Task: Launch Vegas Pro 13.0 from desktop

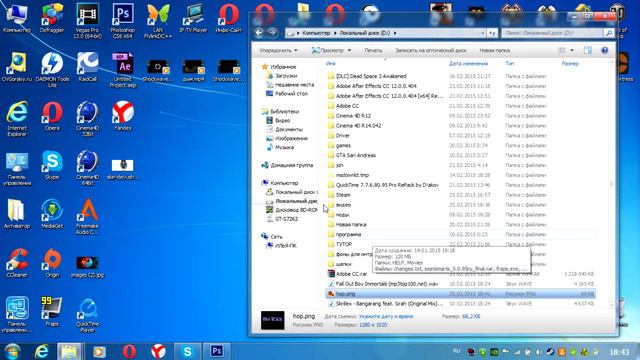Action: coord(87,20)
